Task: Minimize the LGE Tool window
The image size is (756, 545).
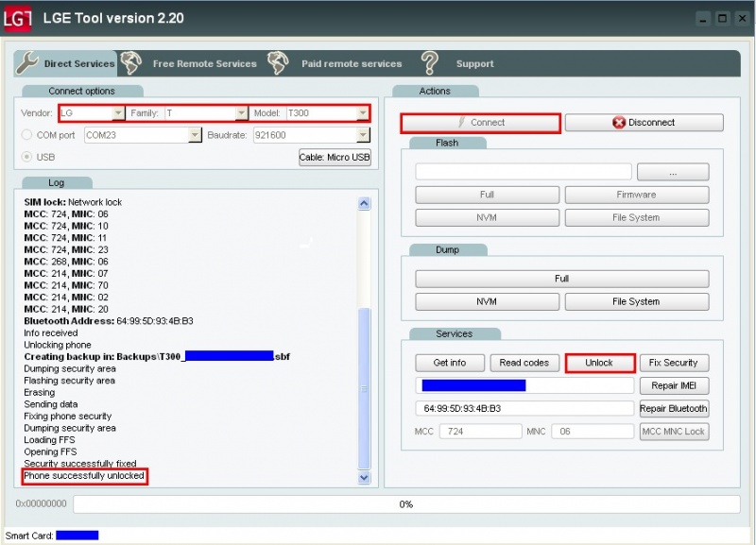Action: pyautogui.click(x=703, y=19)
